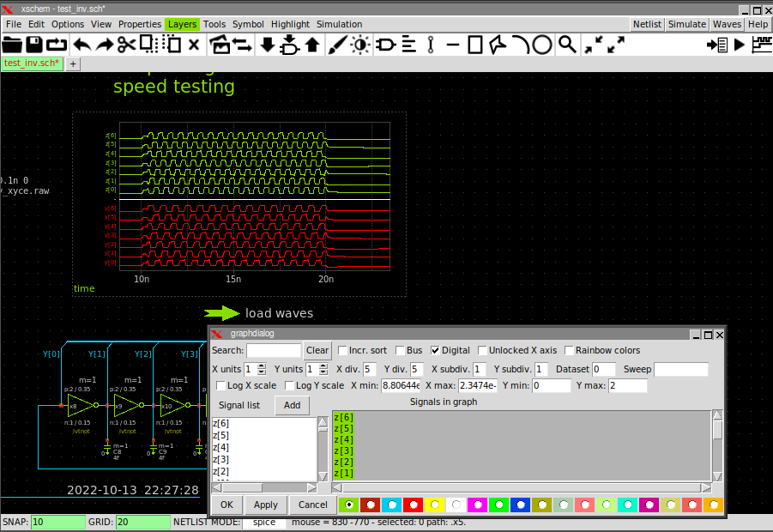Click the Undo arrow icon
Viewport: 773px width, 532px height.
click(82, 45)
